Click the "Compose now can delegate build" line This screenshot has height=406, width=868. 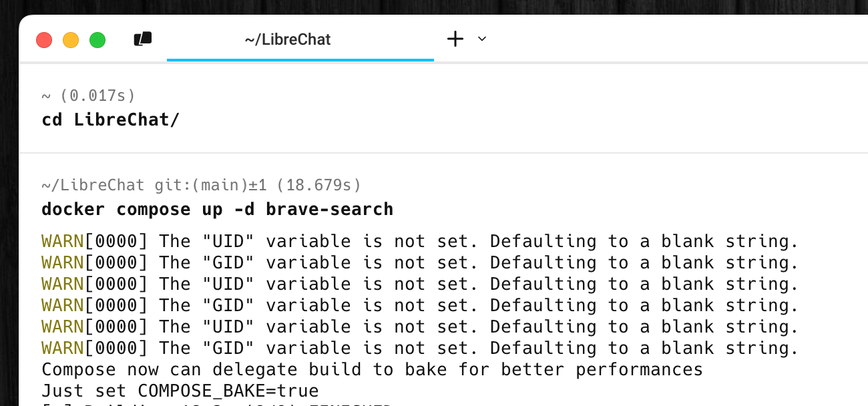click(372, 369)
